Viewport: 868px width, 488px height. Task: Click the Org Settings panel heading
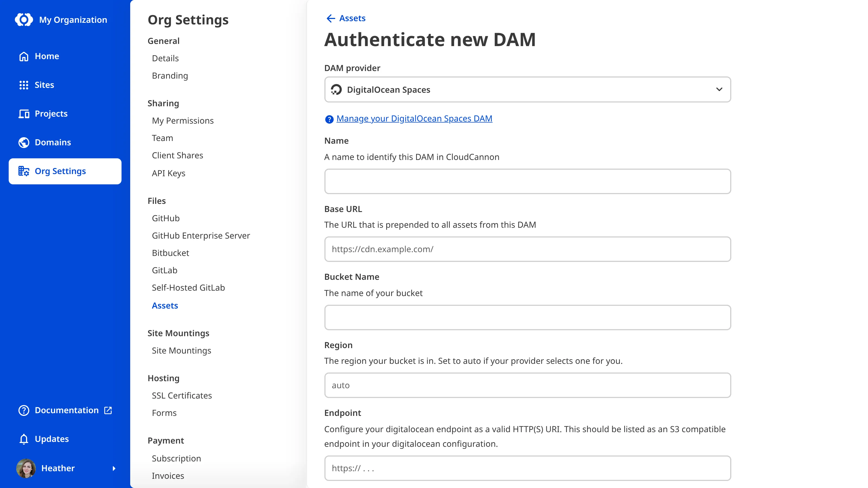[188, 20]
